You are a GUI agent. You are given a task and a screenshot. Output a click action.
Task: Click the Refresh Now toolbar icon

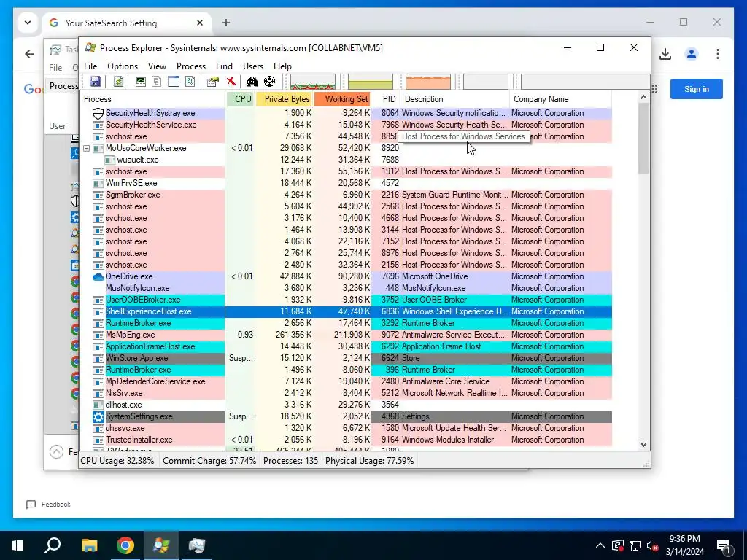(118, 82)
